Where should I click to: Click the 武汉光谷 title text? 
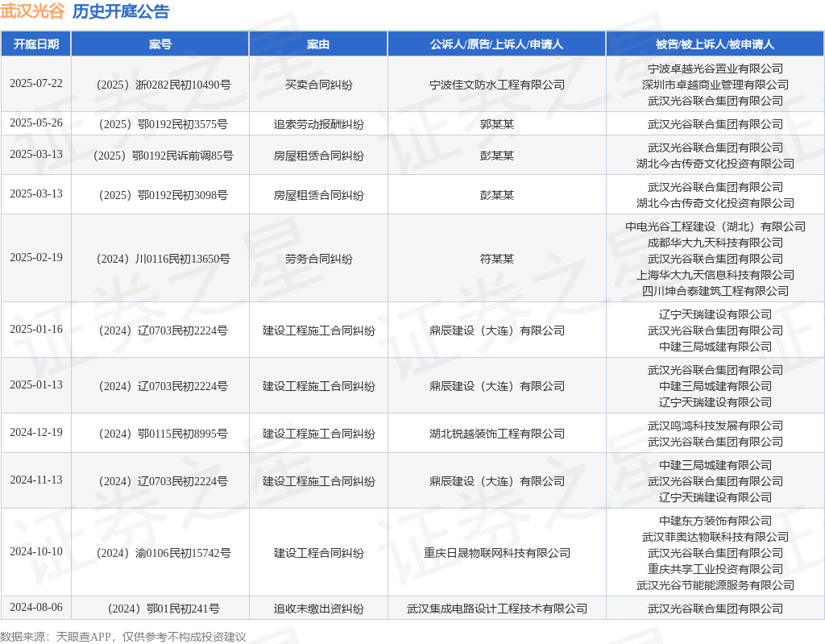pos(32,11)
